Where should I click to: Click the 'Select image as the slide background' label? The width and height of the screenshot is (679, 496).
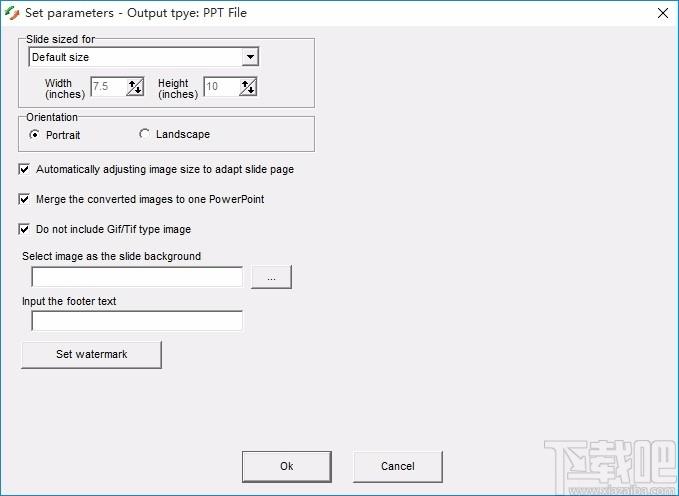(x=111, y=256)
